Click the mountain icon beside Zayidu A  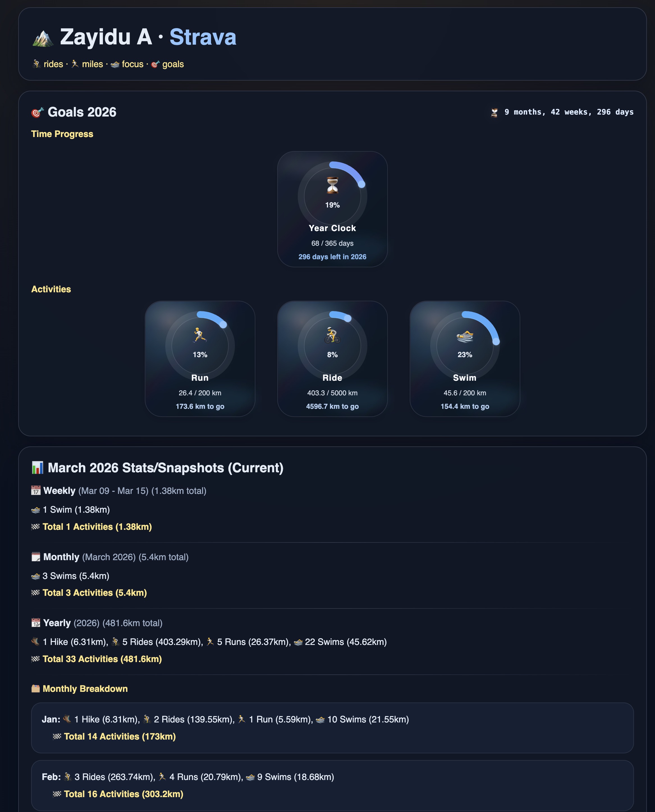[x=43, y=38]
